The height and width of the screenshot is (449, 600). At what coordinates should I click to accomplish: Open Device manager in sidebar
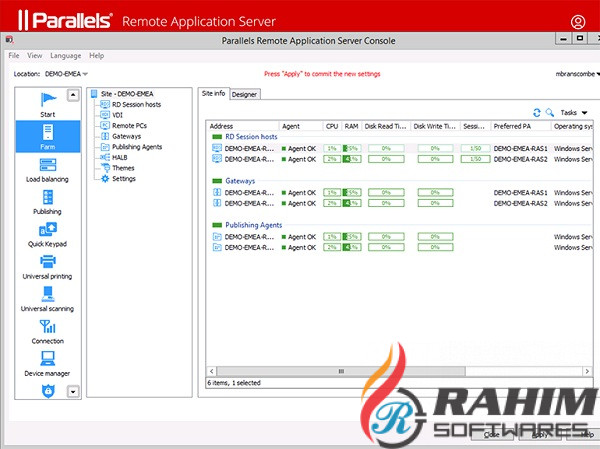click(47, 364)
